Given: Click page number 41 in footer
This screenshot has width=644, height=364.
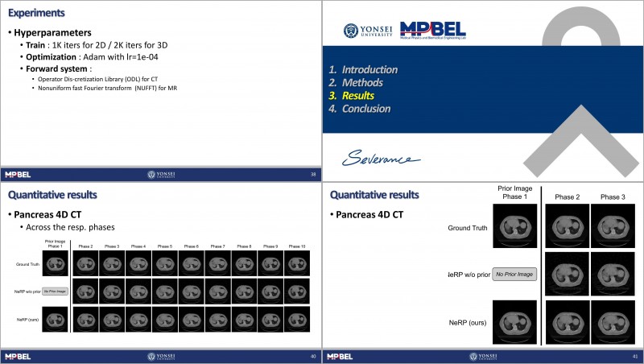Looking at the screenshot, I should click(x=635, y=357).
